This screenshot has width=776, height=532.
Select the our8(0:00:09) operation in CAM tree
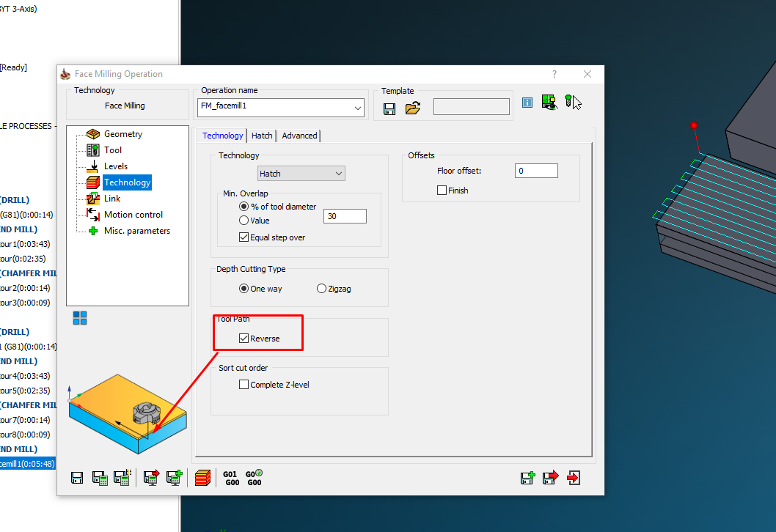pyautogui.click(x=25, y=435)
